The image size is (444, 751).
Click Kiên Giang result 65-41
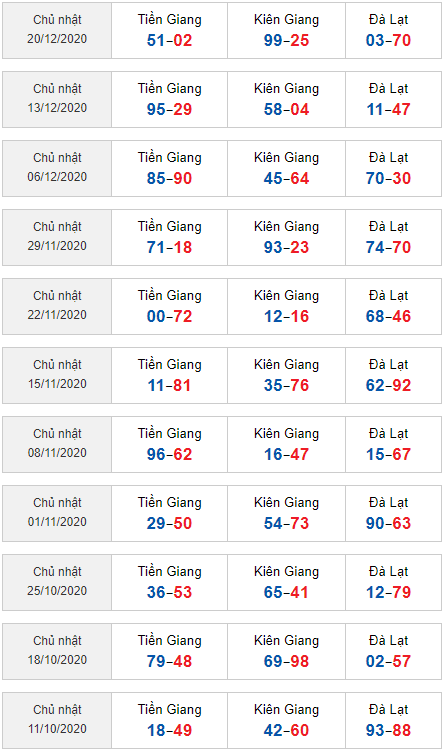[286, 592]
